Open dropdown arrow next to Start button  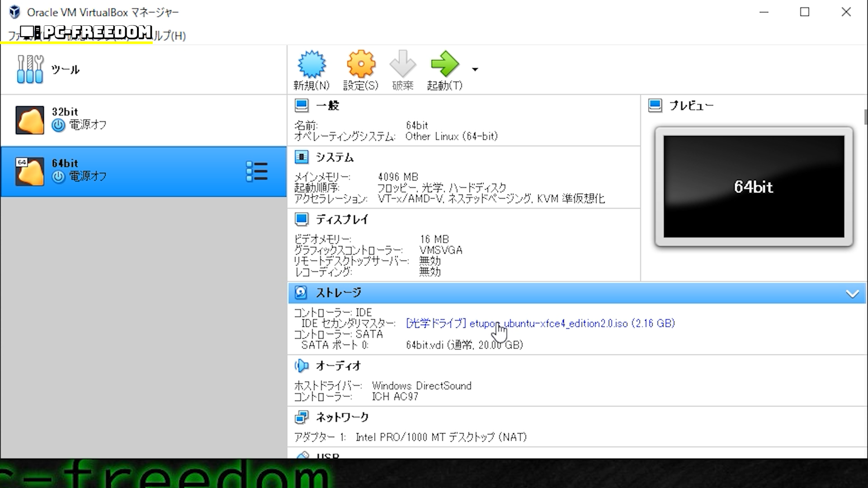click(475, 70)
